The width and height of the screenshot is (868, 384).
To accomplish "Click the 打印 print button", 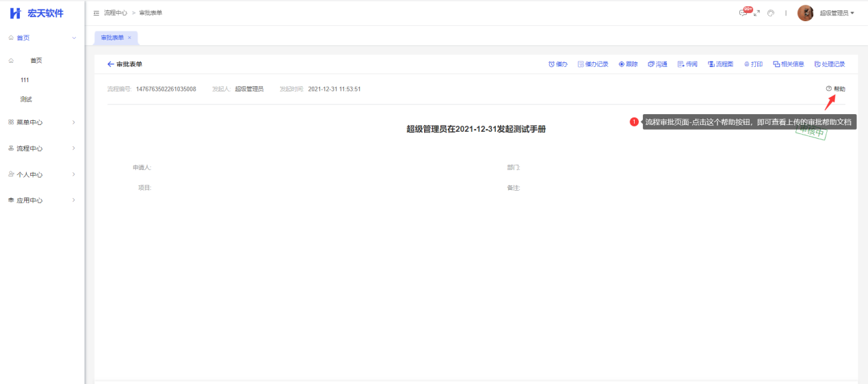I will [x=753, y=64].
